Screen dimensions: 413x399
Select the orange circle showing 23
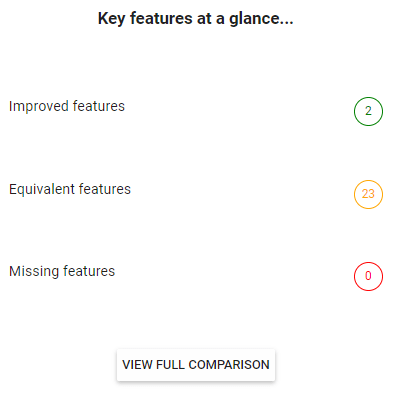[368, 194]
